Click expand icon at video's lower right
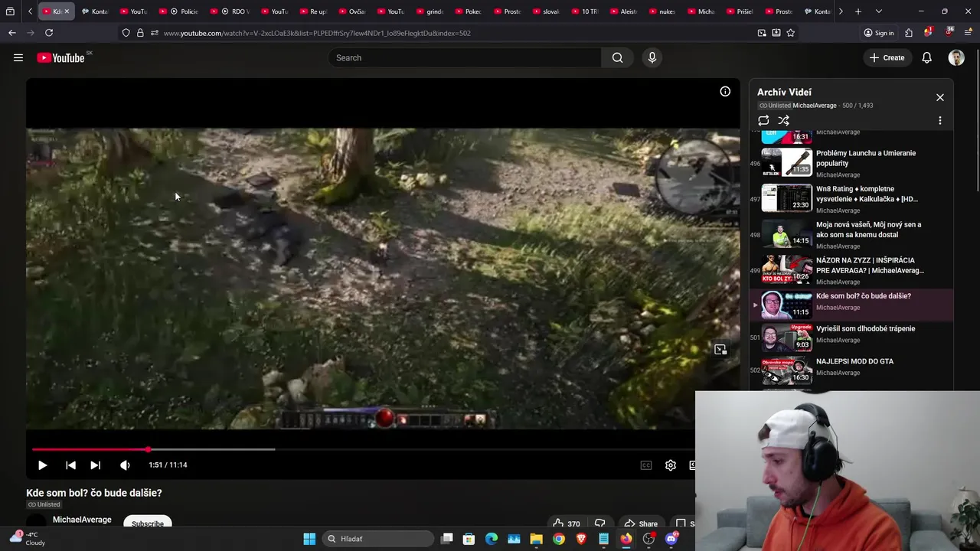The image size is (980, 551). point(720,349)
